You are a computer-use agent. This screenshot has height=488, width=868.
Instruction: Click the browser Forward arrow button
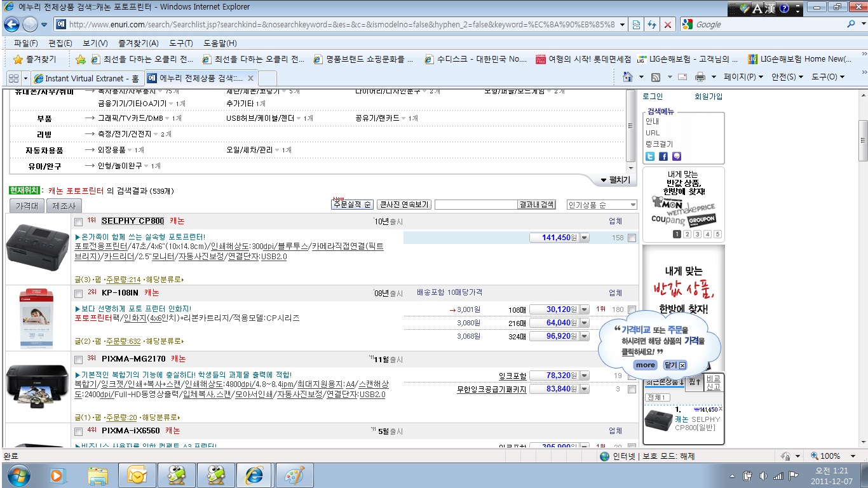(30, 24)
